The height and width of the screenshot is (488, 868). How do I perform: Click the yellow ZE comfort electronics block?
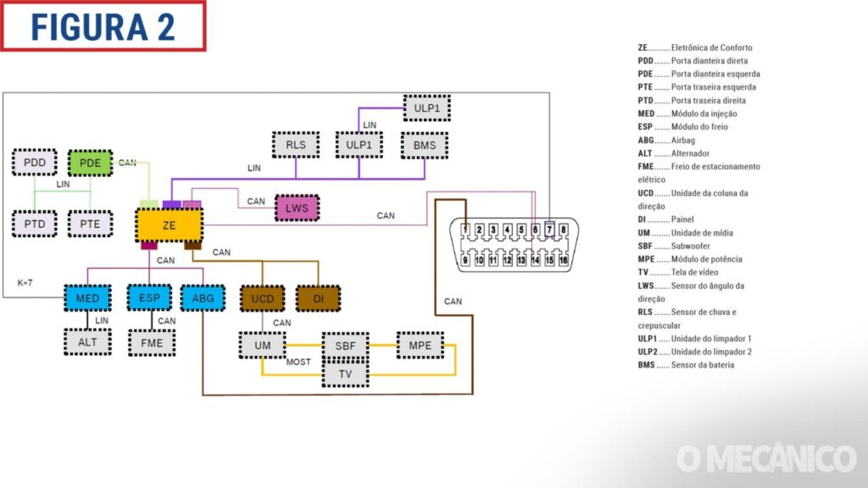pos(169,225)
